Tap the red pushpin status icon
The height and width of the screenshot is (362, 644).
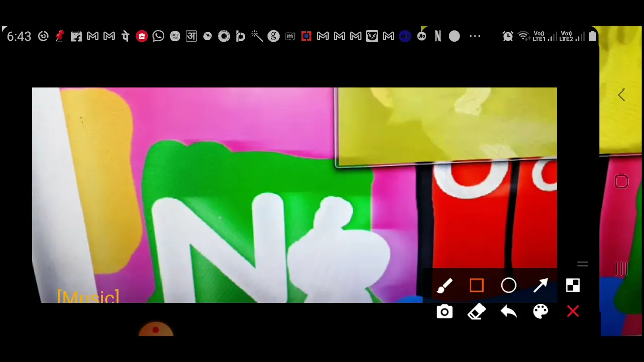coord(60,36)
